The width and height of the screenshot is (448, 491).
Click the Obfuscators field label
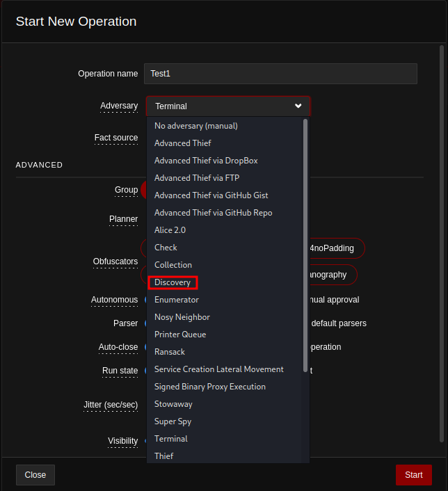115,261
